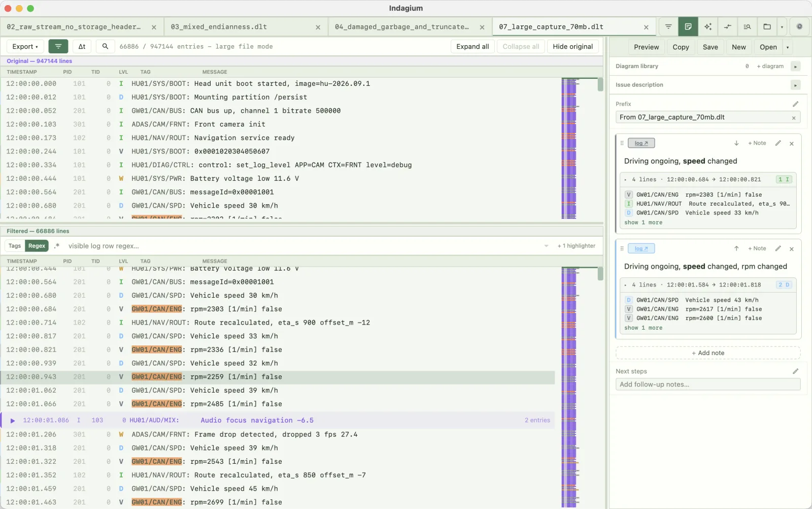The height and width of the screenshot is (509, 812).
Task: Open settings gear icon
Action: click(799, 26)
